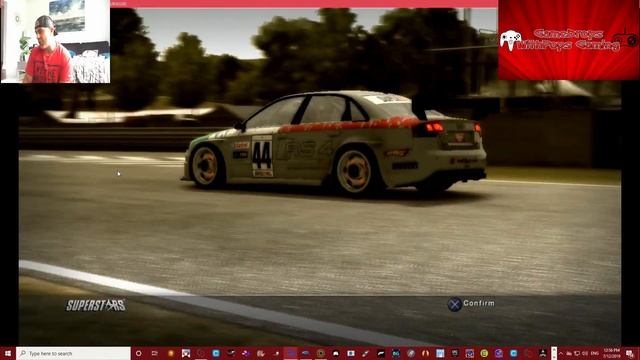Click the 'Type here to search' box
The width and height of the screenshot is (640, 360).
[73, 353]
